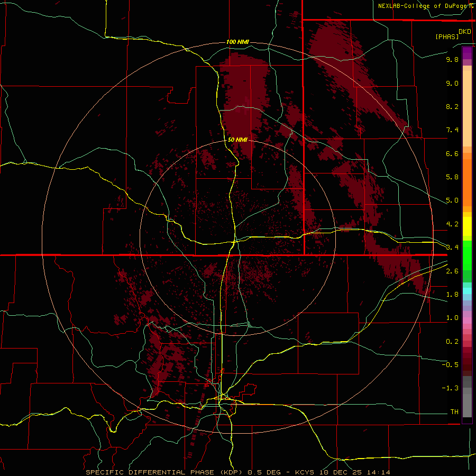Click the 3.4 value on color scale
Viewport: 476px width, 476px height.
point(452,248)
